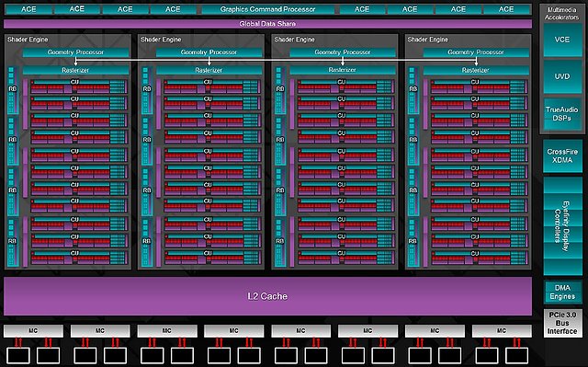Select the Eyefinity Display Controllers block
This screenshot has height=367, width=588.
tap(562, 226)
